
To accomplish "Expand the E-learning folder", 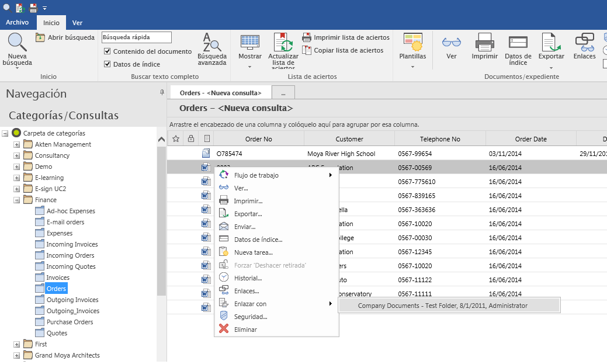I will pyautogui.click(x=16, y=178).
